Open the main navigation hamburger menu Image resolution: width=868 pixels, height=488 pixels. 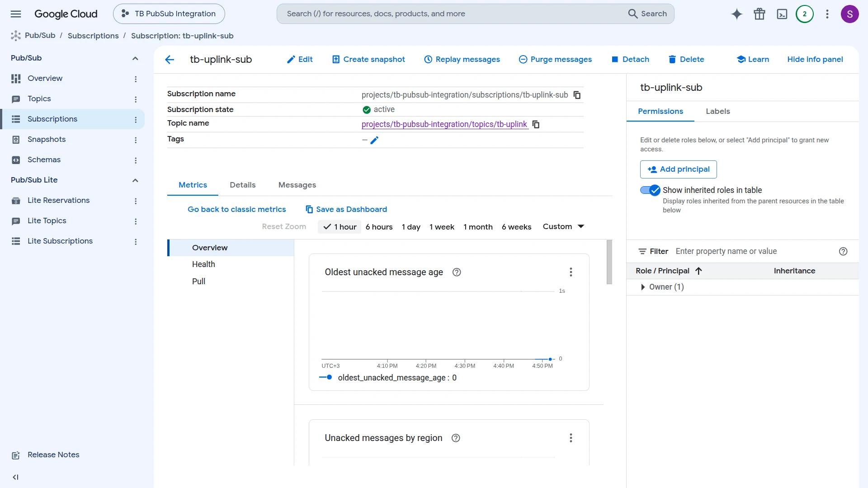16,14
